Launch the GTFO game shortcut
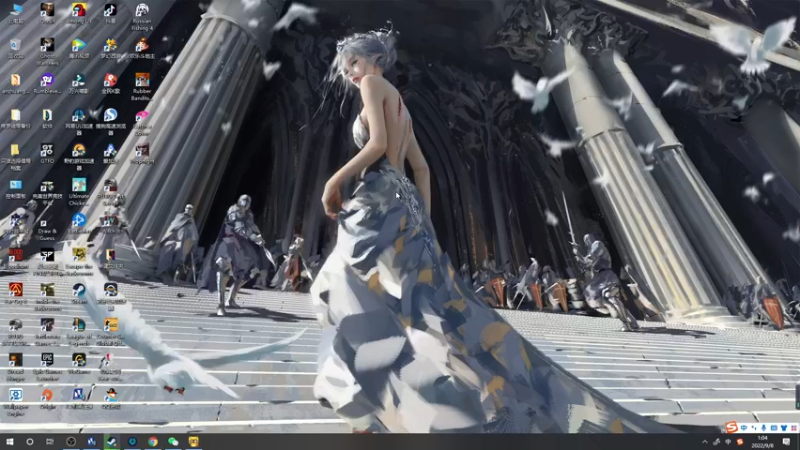 (47, 150)
